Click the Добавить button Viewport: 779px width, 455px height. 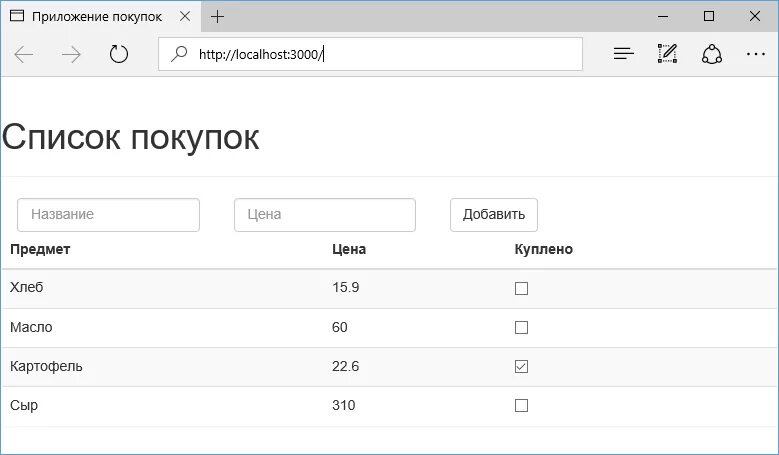click(494, 215)
